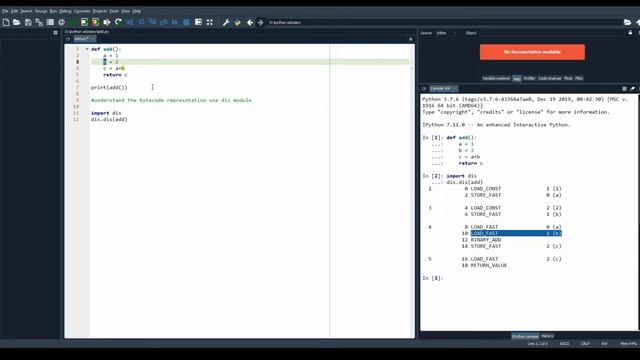
Task: Click the Run cell and advance icon
Action: [96, 22]
